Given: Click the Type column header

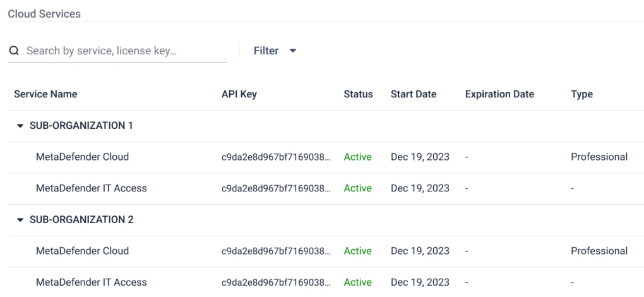Looking at the screenshot, I should coord(581,94).
